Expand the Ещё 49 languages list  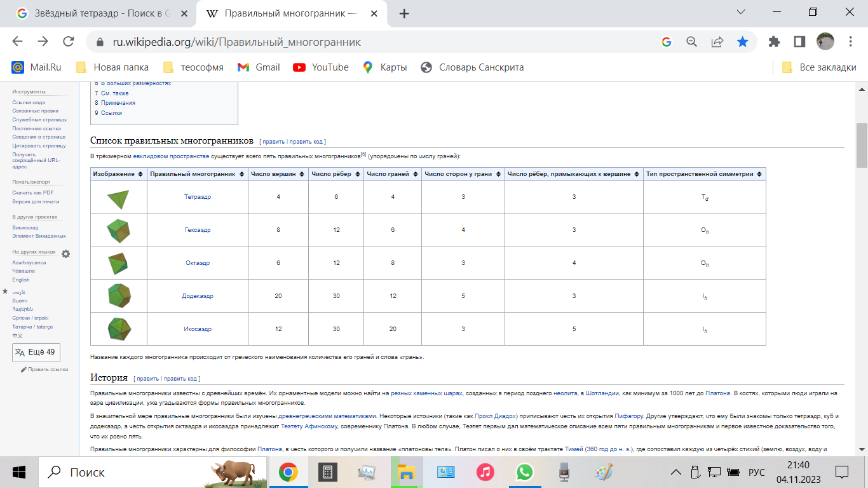coord(36,352)
